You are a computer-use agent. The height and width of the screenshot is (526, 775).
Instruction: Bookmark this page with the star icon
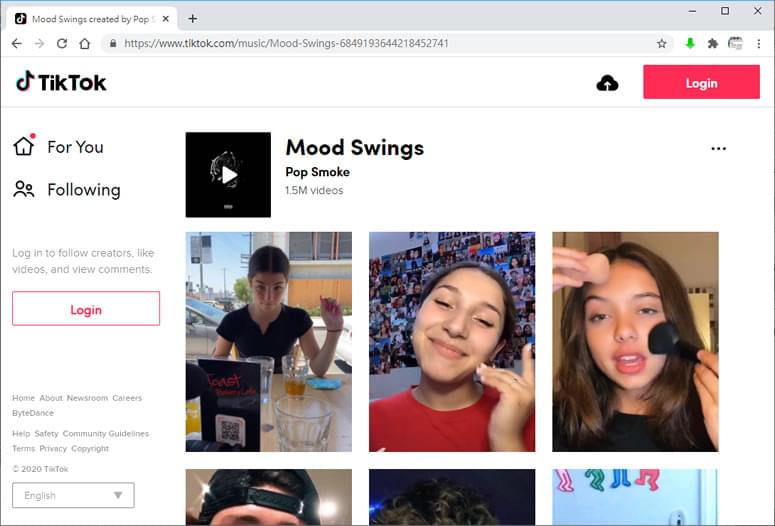tap(662, 44)
